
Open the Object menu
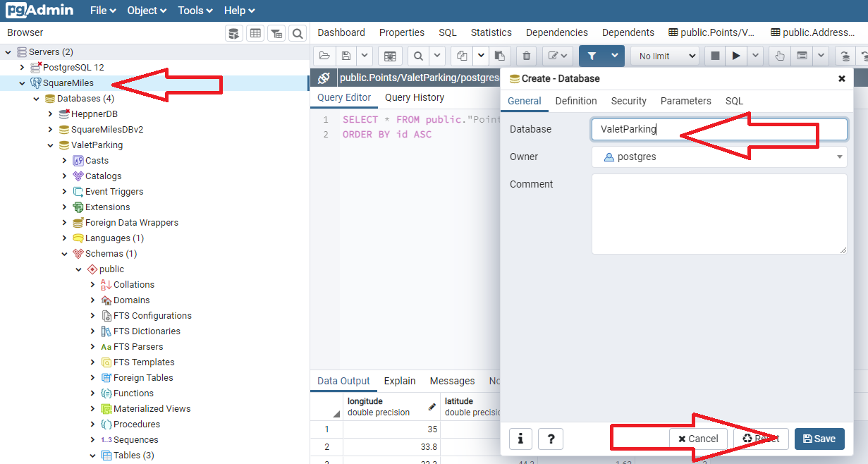click(x=147, y=11)
